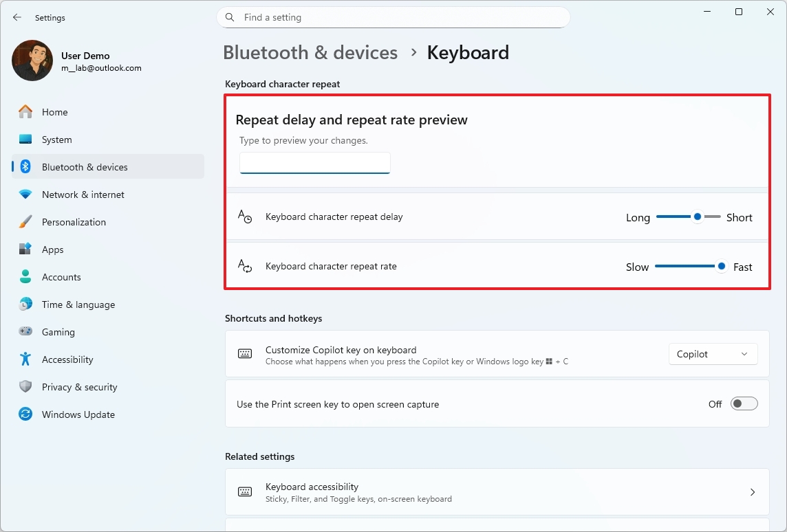Open the Time & language section

pyautogui.click(x=25, y=304)
